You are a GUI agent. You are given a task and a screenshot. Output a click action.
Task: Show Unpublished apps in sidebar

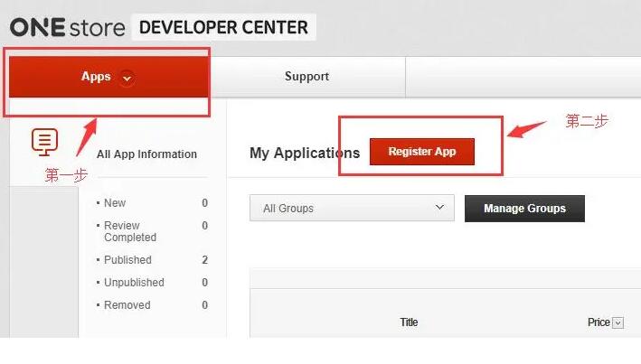click(x=134, y=283)
